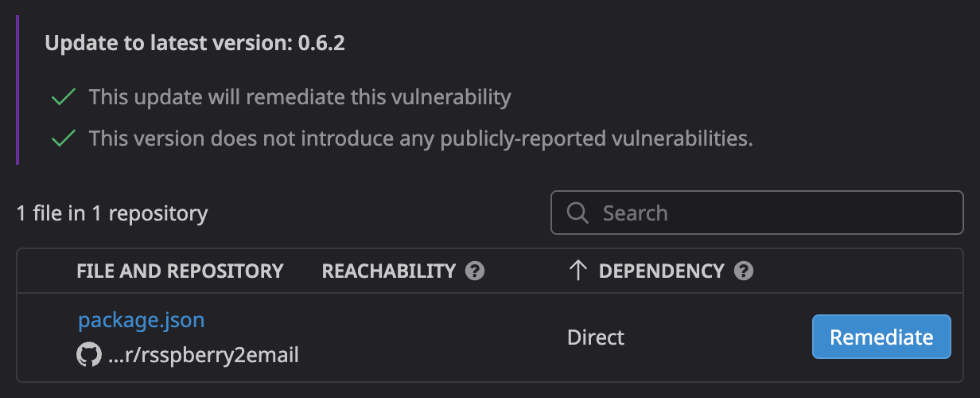980x398 pixels.
Task: Click the magnifying glass search icon
Action: point(577,213)
